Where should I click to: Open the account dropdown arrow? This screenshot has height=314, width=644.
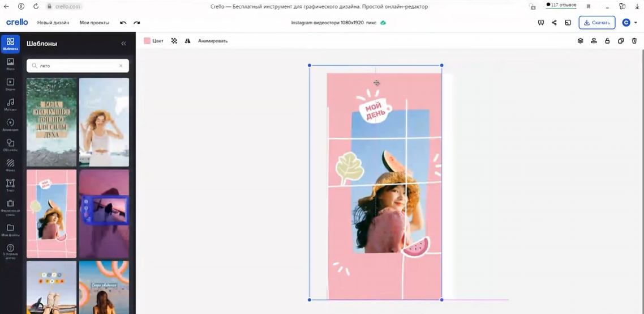[x=636, y=23]
